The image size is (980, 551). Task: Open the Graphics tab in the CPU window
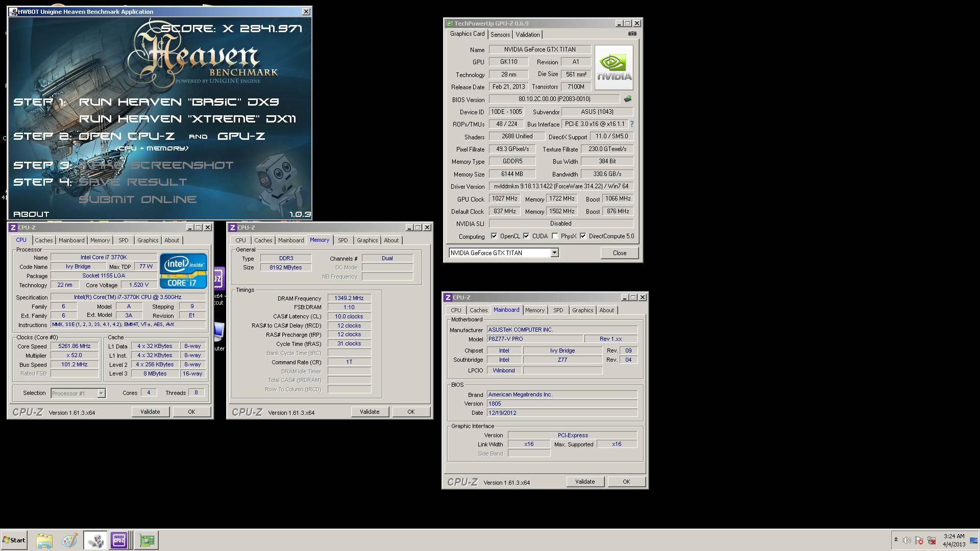[148, 240]
